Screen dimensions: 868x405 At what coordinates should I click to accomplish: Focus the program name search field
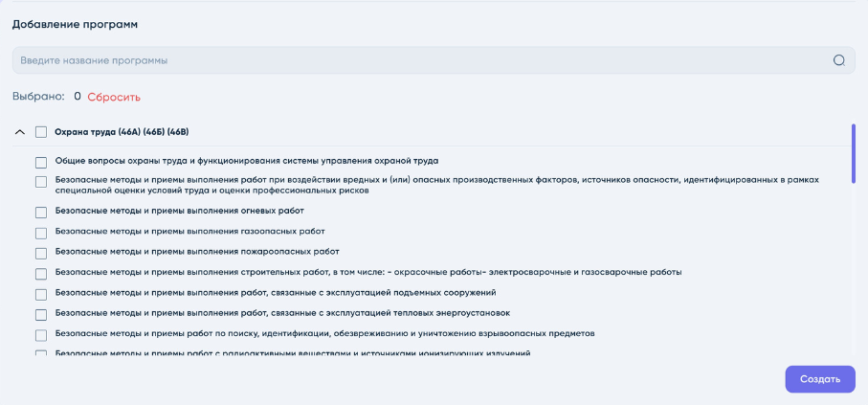pyautogui.click(x=421, y=60)
